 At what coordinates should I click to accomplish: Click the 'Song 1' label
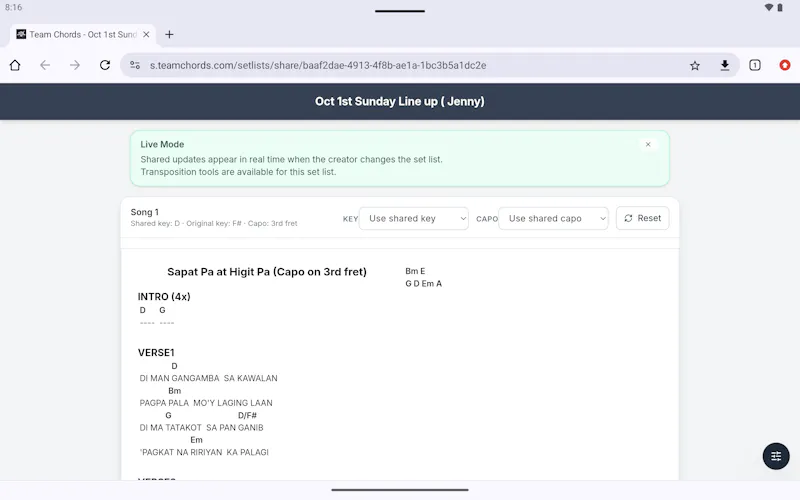click(144, 212)
